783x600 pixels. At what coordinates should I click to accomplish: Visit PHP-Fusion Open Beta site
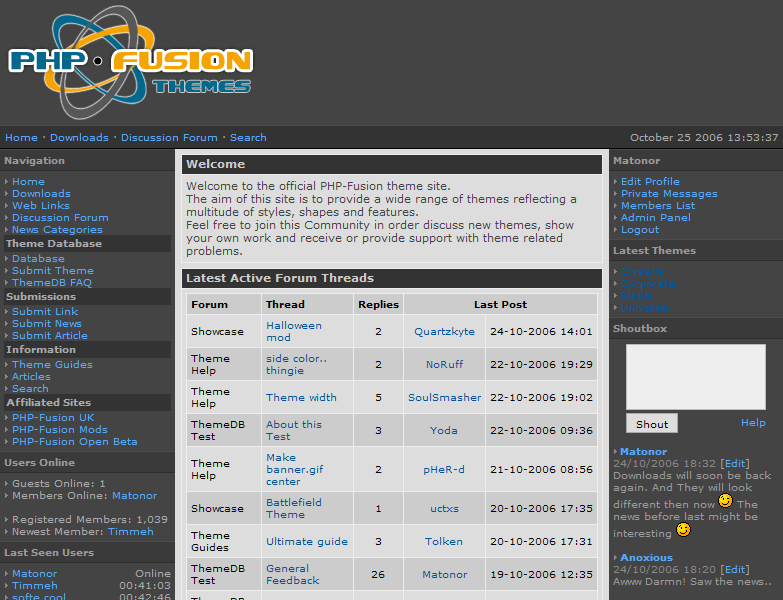click(74, 441)
